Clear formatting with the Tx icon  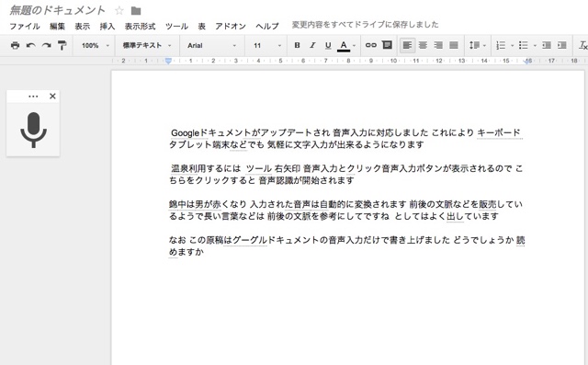coord(583,45)
